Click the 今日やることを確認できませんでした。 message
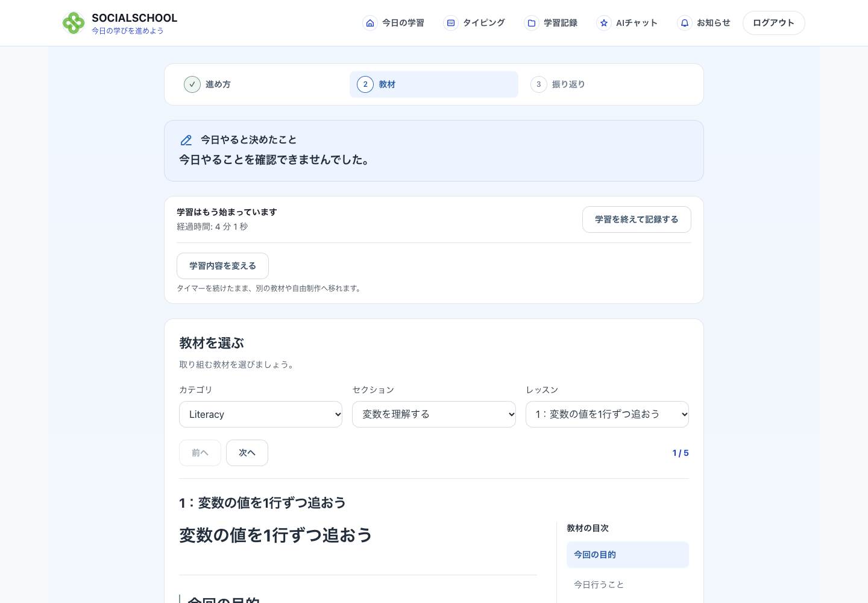Image resolution: width=868 pixels, height=603 pixels. [275, 160]
